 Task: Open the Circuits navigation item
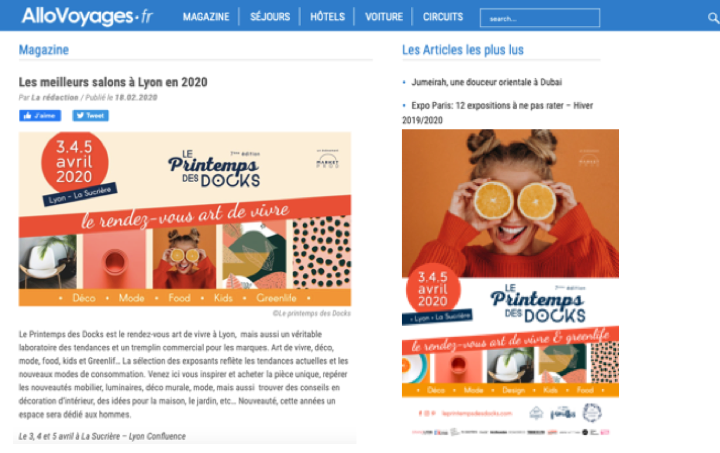[x=443, y=17]
